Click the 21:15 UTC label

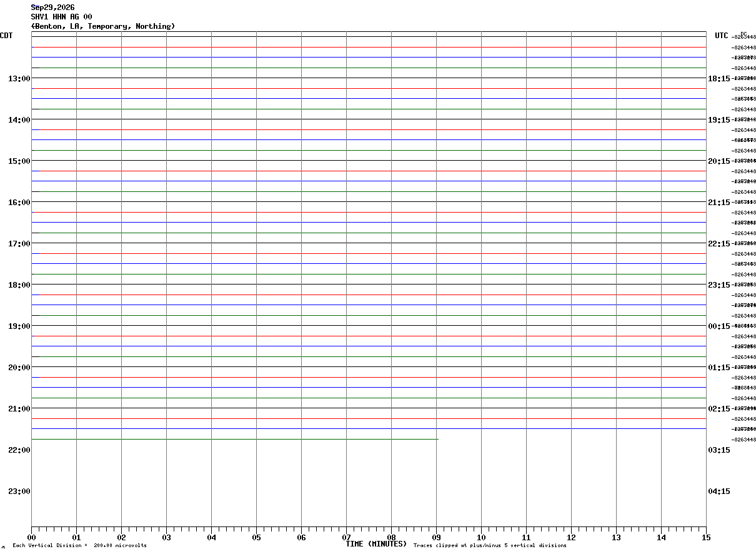(719, 202)
